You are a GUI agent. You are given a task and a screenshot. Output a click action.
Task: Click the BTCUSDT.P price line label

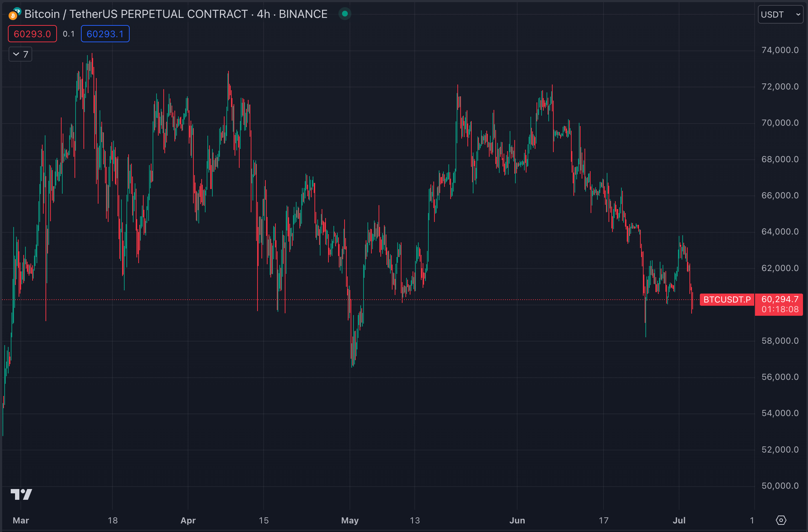[727, 299]
